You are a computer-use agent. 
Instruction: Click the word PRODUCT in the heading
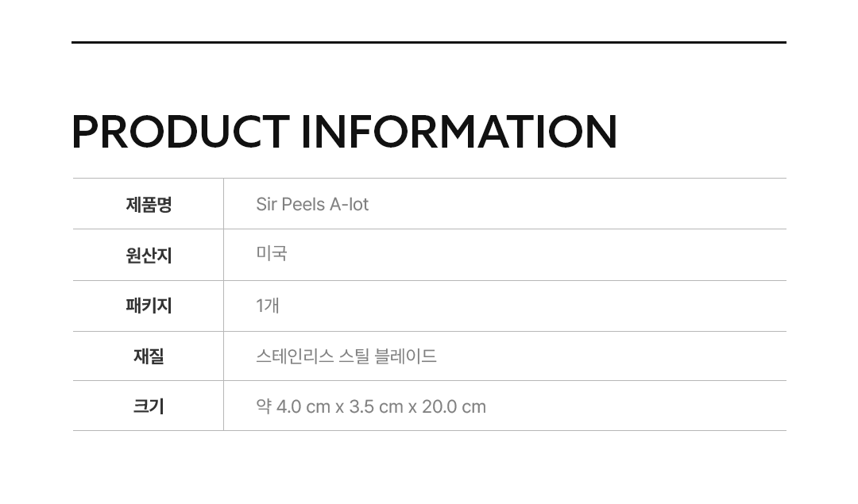(180, 132)
